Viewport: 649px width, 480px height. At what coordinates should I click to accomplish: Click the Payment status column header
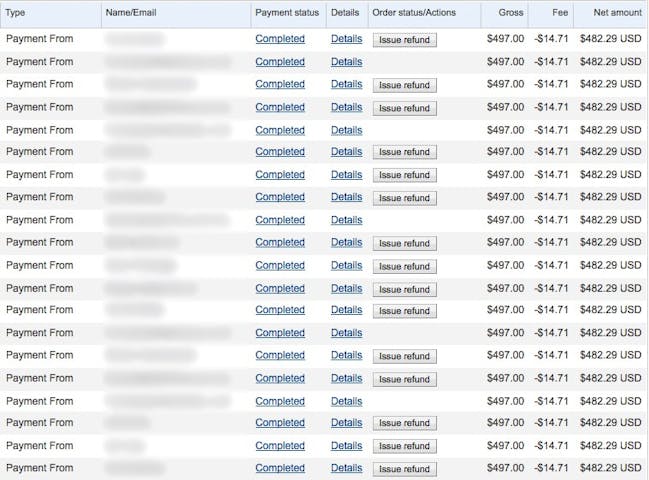tap(287, 13)
